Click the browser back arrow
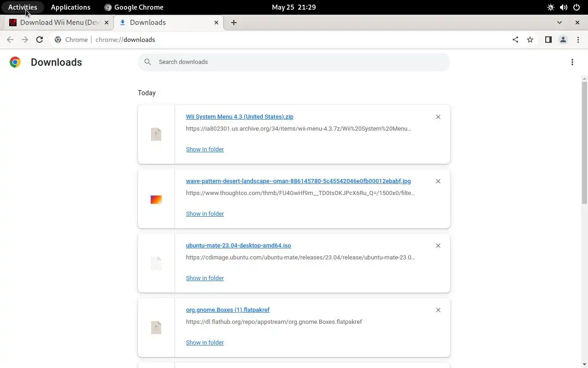 pos(10,40)
